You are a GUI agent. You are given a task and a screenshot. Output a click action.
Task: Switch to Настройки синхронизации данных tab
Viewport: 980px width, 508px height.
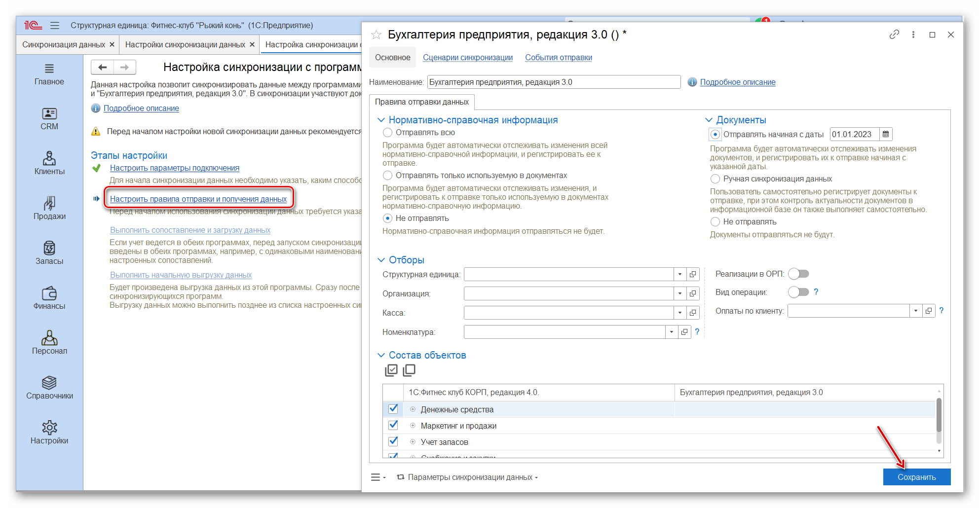click(x=185, y=44)
